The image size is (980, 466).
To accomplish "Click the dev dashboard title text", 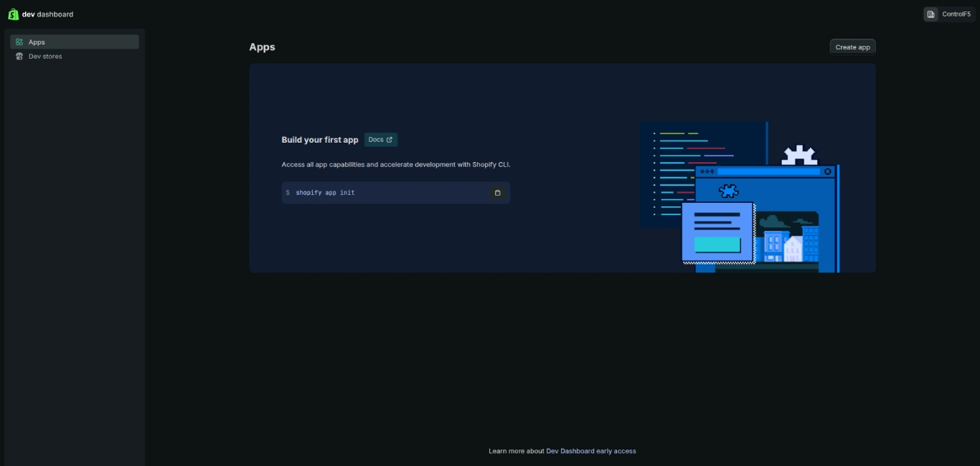I will (47, 14).
